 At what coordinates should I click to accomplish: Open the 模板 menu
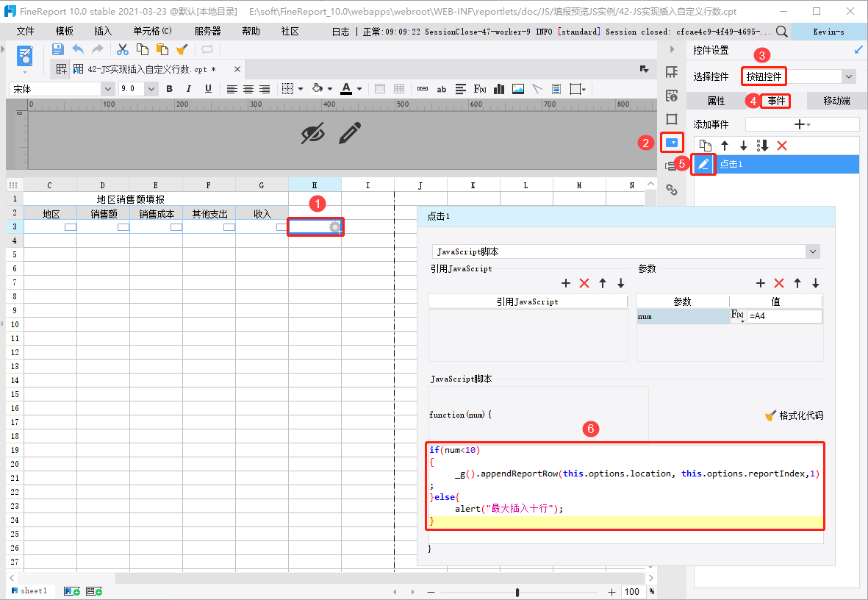[x=64, y=31]
